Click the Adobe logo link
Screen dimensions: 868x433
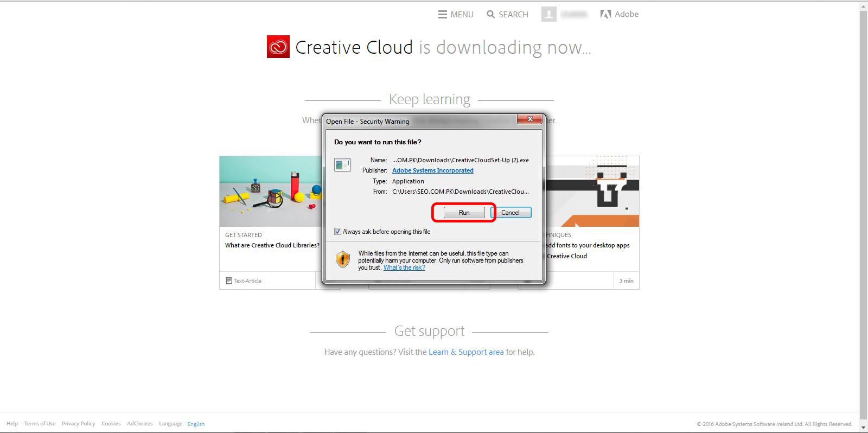pyautogui.click(x=619, y=14)
